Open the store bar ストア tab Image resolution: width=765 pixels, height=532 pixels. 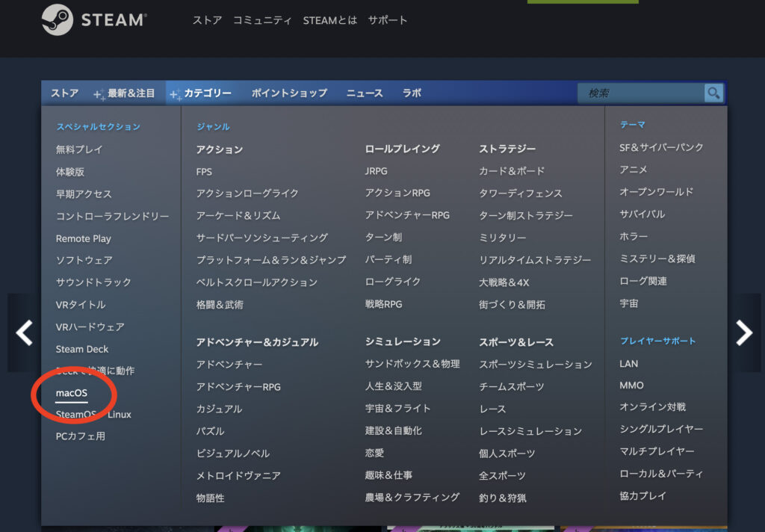click(x=64, y=93)
